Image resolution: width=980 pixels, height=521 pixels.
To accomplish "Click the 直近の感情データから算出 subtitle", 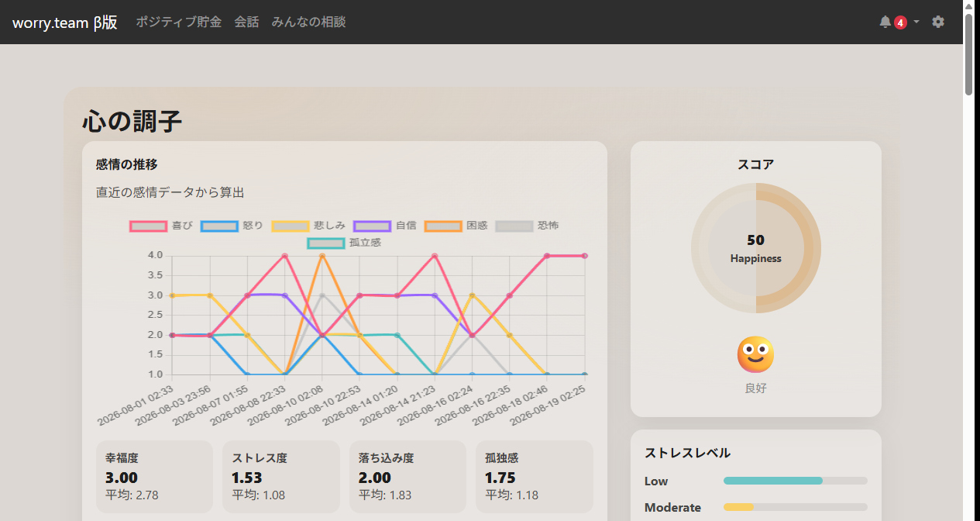I will click(x=170, y=192).
